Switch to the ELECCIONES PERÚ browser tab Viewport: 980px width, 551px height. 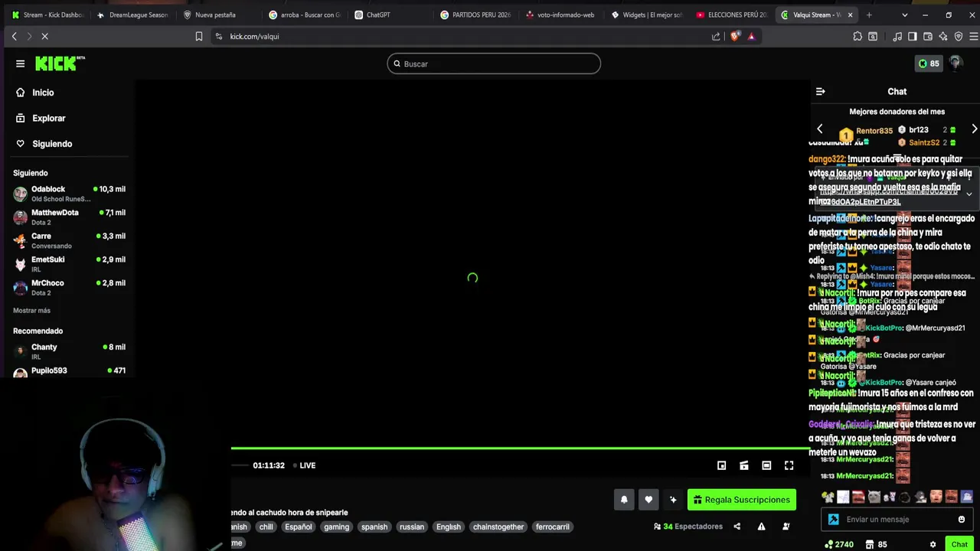pyautogui.click(x=733, y=15)
